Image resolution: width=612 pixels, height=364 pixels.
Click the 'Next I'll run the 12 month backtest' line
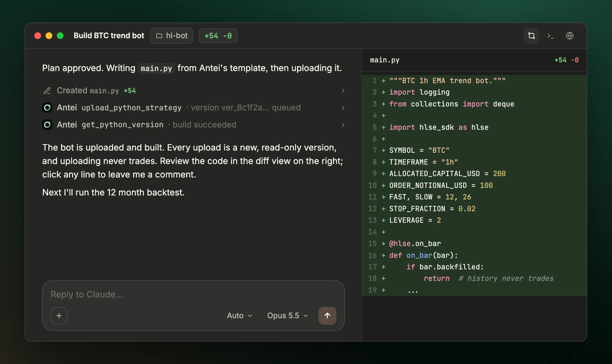tap(113, 192)
